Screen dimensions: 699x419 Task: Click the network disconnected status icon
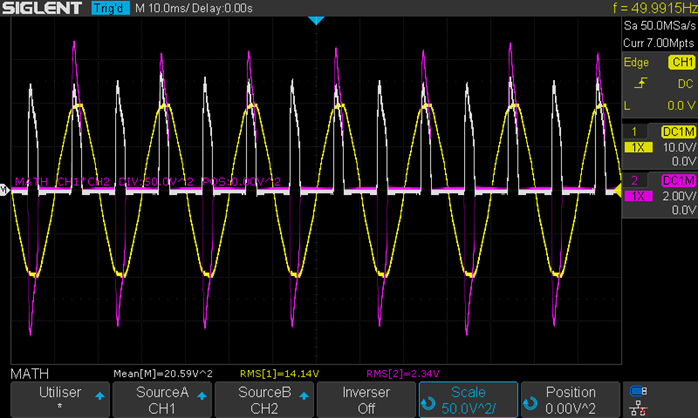638,408
